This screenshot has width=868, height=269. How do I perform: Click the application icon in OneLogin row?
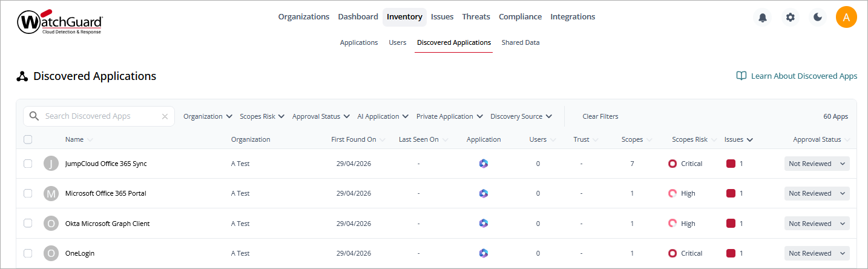coord(483,253)
